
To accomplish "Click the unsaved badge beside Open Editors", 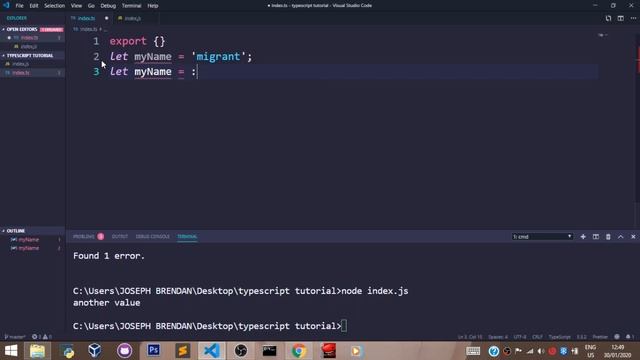I will click(51, 29).
